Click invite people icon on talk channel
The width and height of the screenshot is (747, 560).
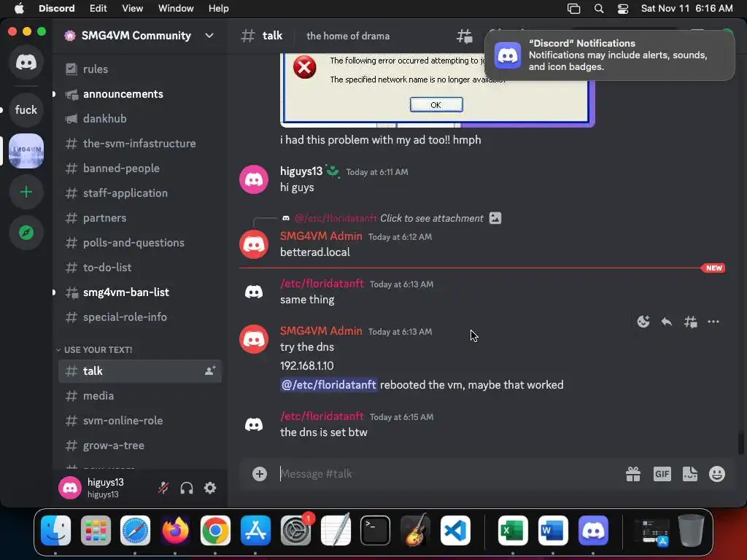(x=210, y=370)
